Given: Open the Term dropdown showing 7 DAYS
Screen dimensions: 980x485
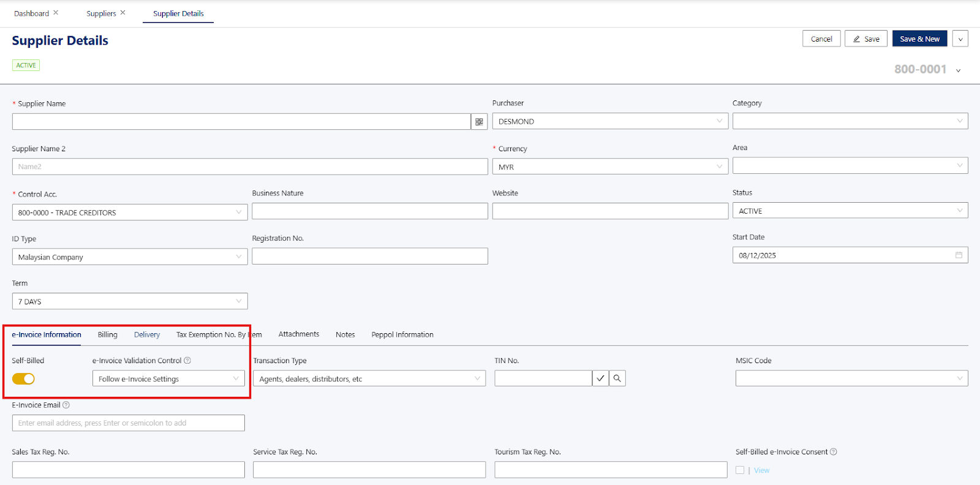Looking at the screenshot, I should coord(130,301).
